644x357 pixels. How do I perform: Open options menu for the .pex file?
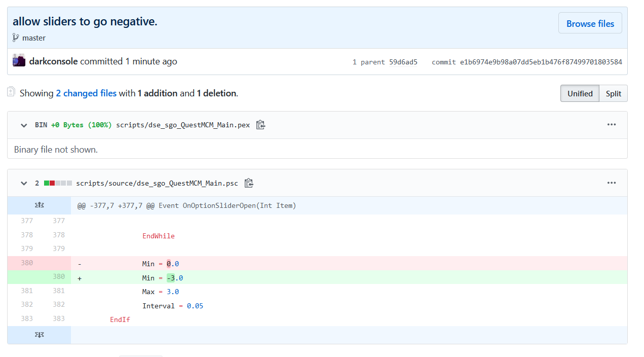click(612, 125)
